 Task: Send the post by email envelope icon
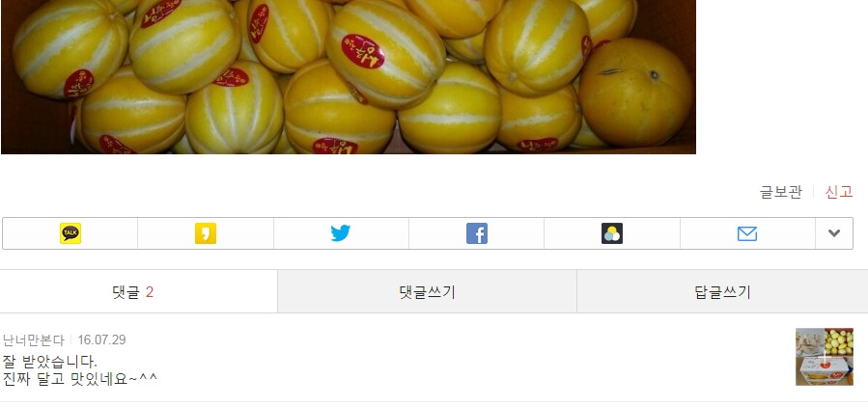click(x=747, y=233)
